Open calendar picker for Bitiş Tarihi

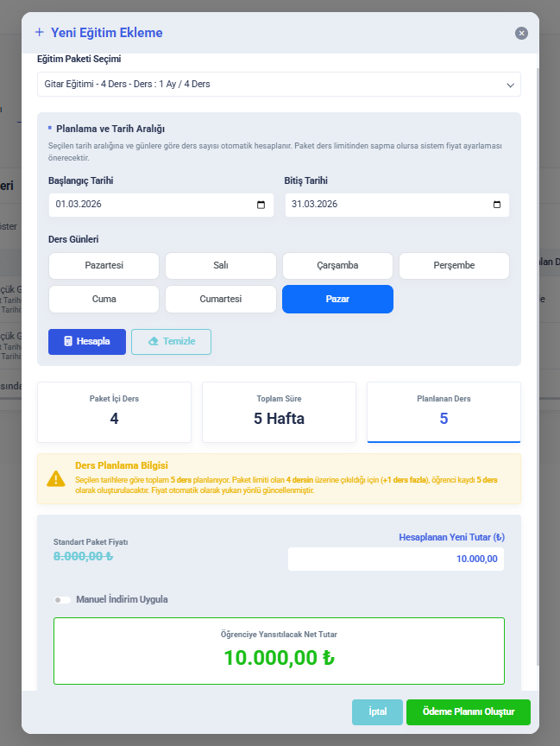[497, 205]
